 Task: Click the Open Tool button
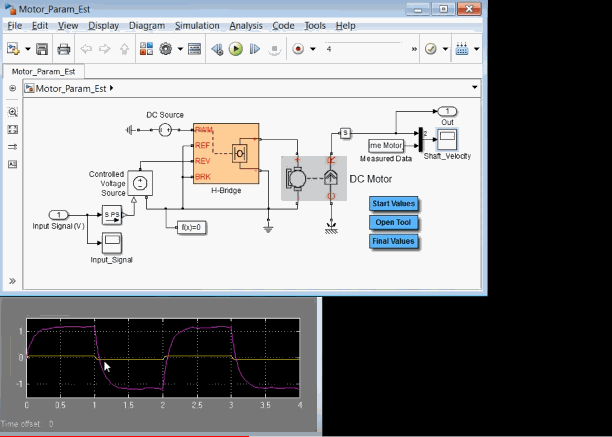[393, 222]
